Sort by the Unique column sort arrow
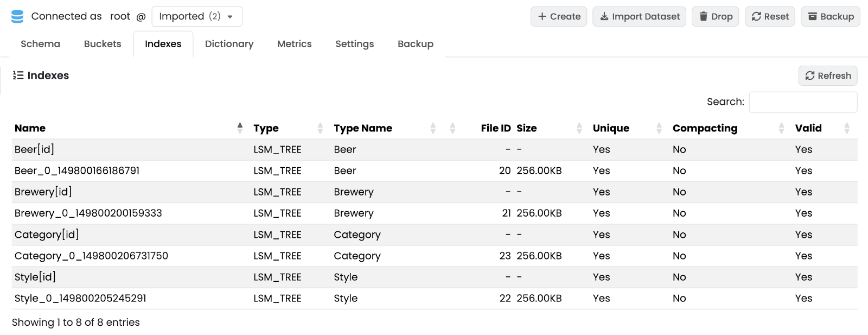The image size is (868, 335). (659, 128)
